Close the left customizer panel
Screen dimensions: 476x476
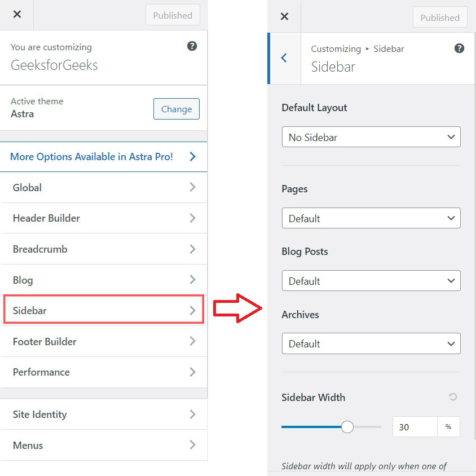pyautogui.click(x=17, y=15)
